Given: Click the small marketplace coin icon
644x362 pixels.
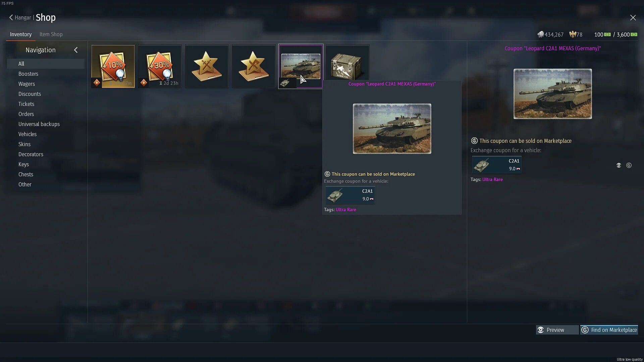Looking at the screenshot, I should [x=629, y=165].
